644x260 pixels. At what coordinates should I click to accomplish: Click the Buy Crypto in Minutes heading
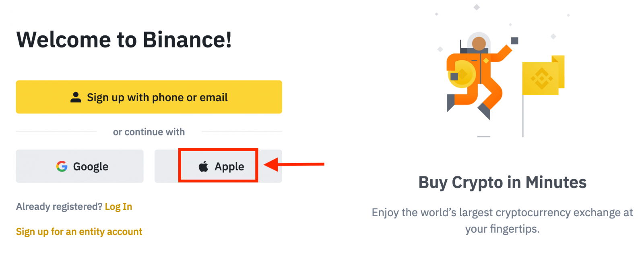pyautogui.click(x=502, y=182)
